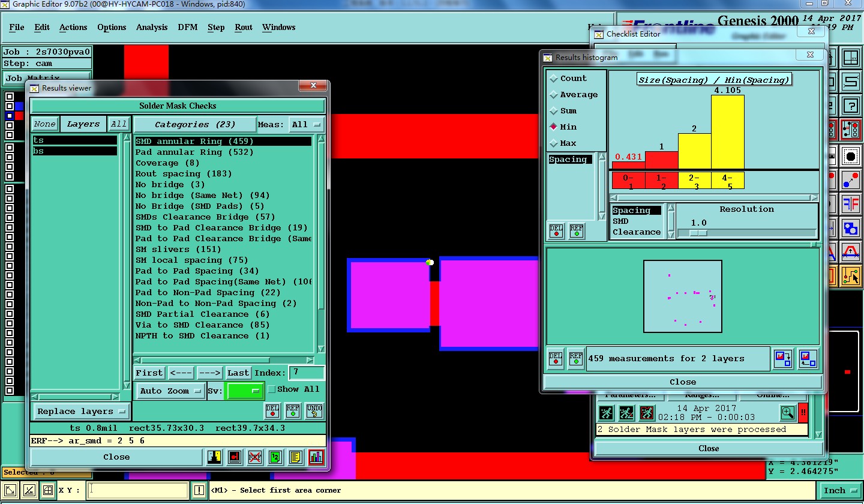
Task: Click the X Y coordinate input field
Action: coord(137,490)
